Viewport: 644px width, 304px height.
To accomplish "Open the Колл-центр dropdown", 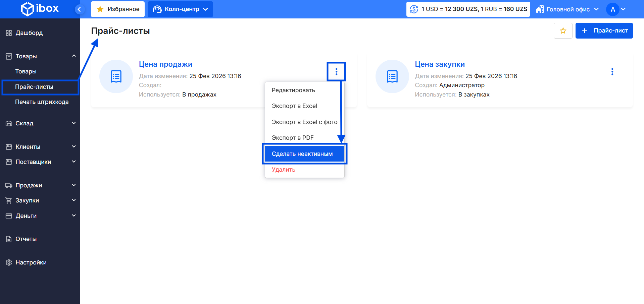I will tap(180, 9).
